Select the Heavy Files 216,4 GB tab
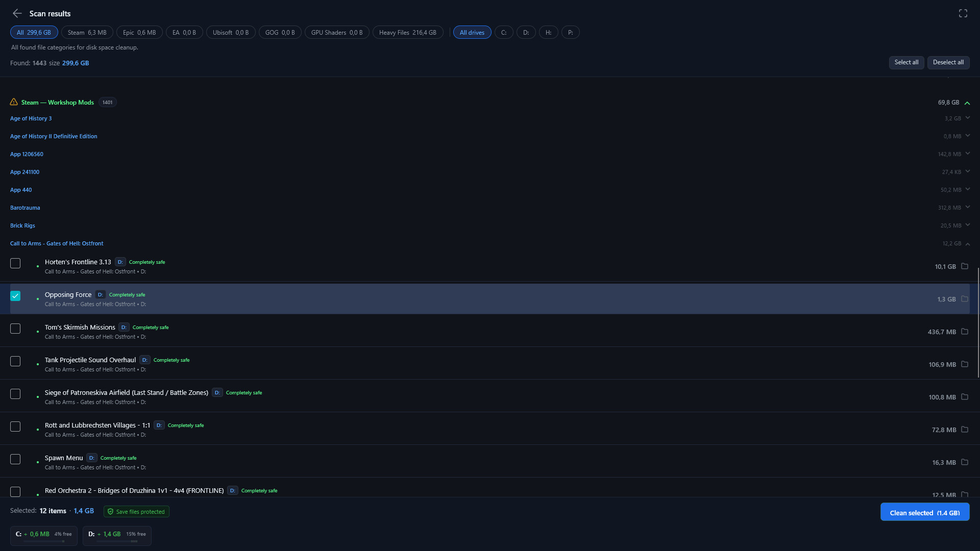The width and height of the screenshot is (980, 551). tap(408, 32)
